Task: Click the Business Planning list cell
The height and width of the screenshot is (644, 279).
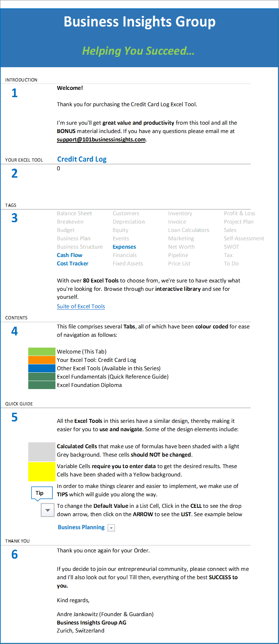Action: click(81, 527)
